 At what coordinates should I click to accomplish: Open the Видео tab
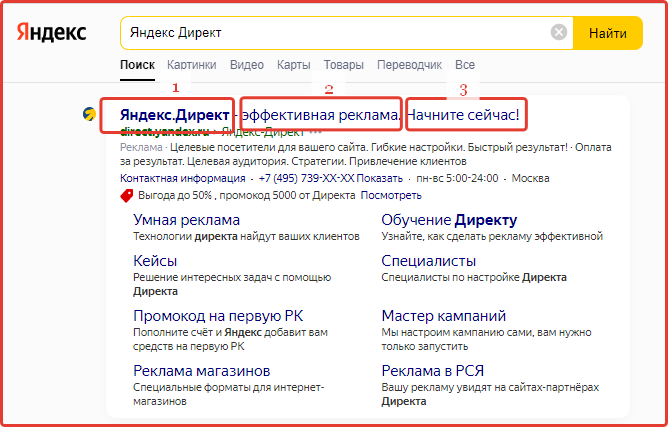[247, 65]
